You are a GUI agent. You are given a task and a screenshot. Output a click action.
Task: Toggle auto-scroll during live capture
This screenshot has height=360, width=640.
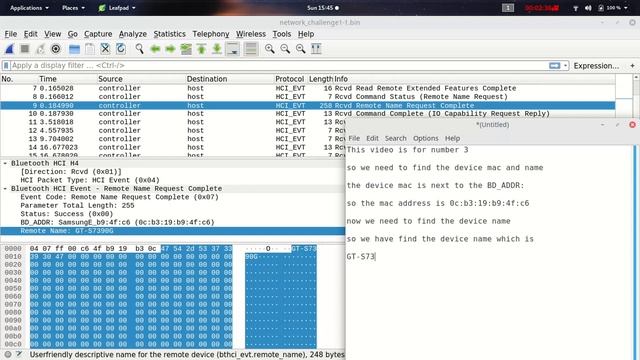tap(233, 49)
